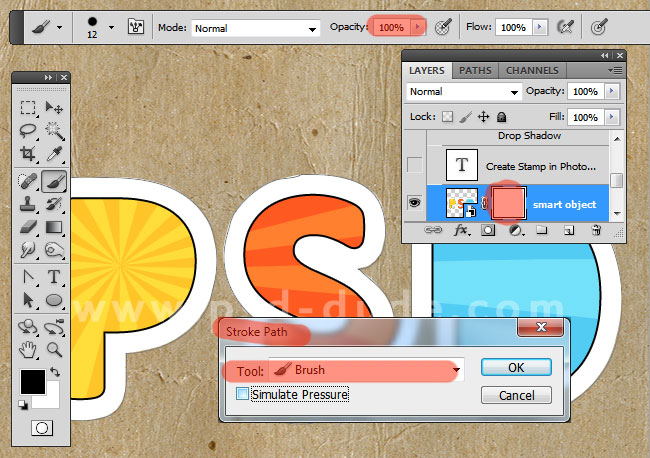Switch to the Channels tab
Viewport: 650px width, 458px height.
pos(532,70)
